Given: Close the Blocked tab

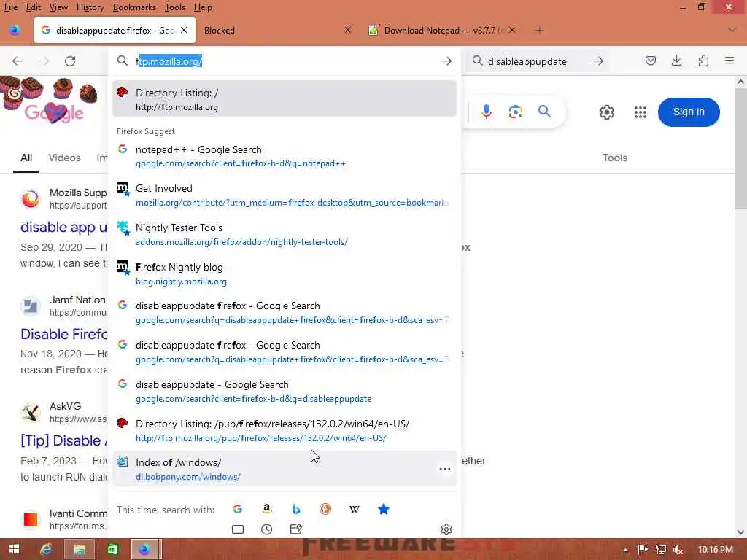Looking at the screenshot, I should [x=348, y=30].
